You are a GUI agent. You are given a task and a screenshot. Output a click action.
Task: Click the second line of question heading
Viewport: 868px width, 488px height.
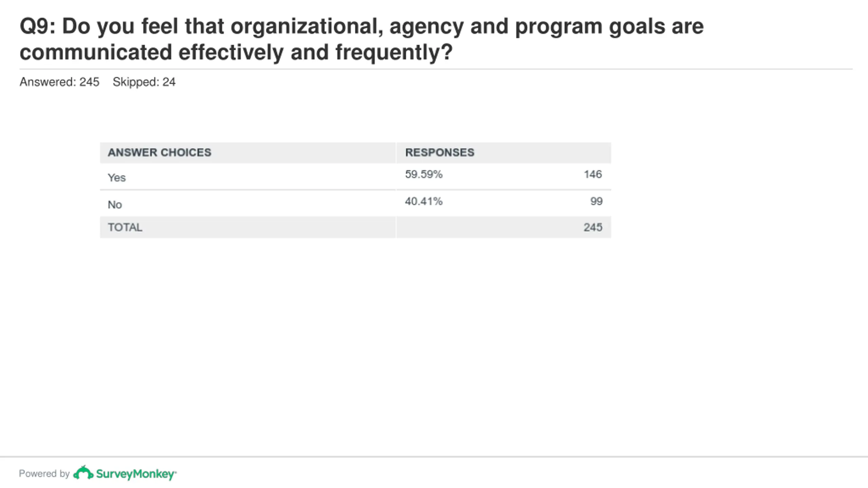tap(236, 53)
